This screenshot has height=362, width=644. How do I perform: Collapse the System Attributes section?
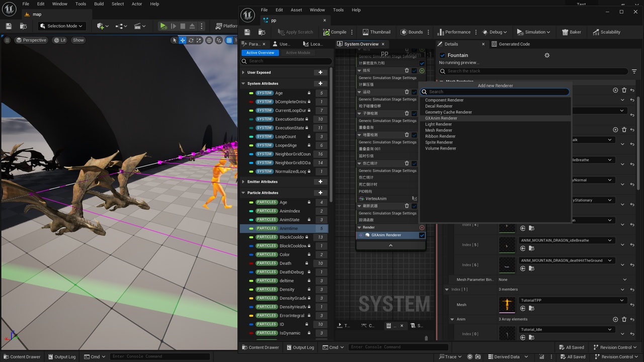tap(244, 83)
